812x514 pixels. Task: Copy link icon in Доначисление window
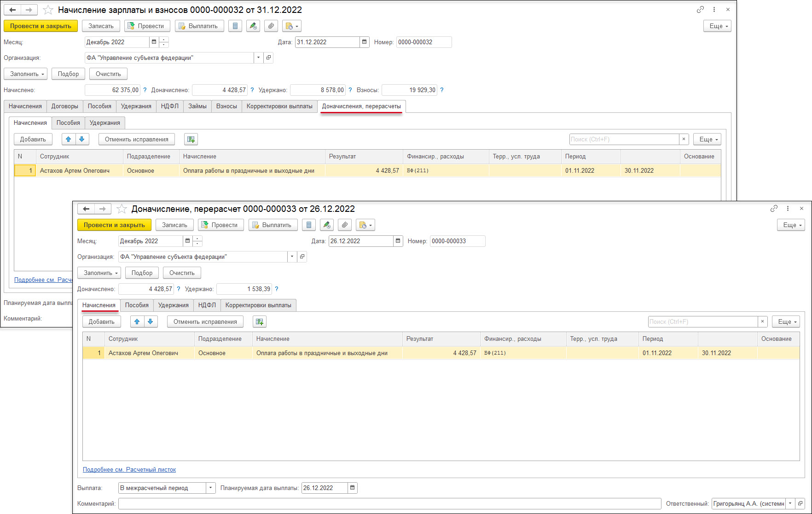pos(774,209)
